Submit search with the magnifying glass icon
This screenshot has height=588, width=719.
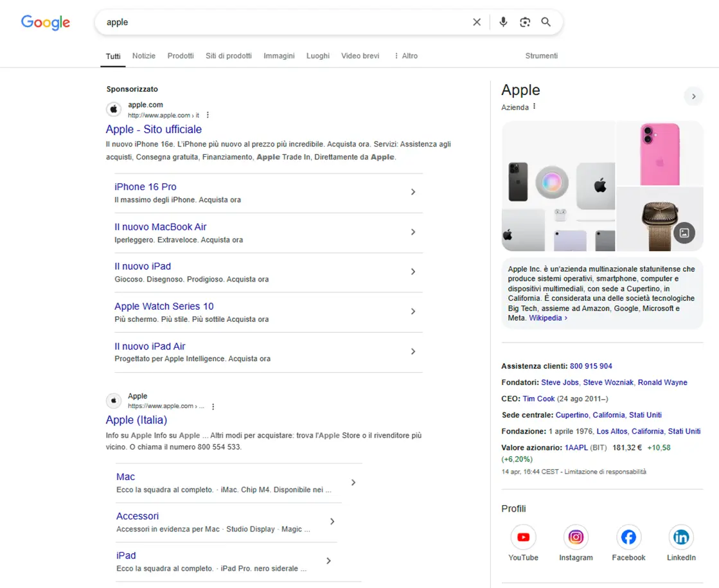[x=546, y=22]
